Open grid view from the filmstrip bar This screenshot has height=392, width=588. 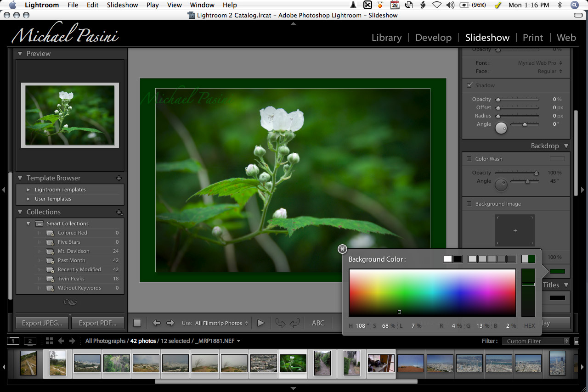[50, 341]
